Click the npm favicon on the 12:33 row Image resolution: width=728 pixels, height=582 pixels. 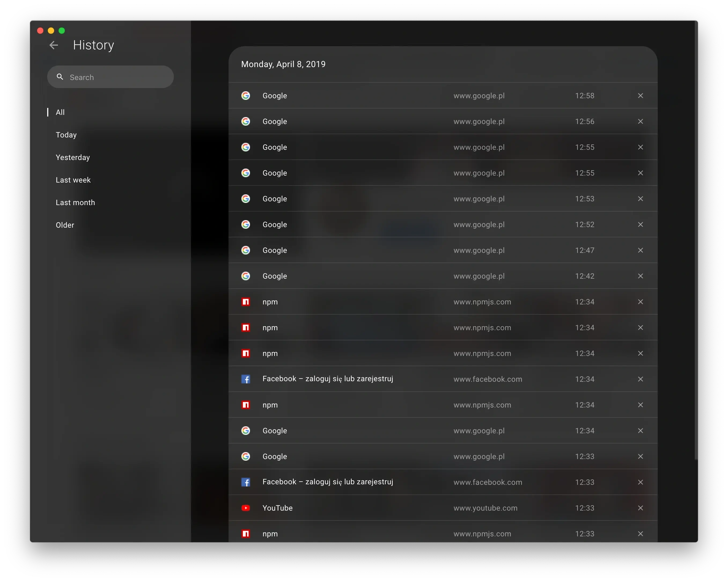(x=246, y=534)
